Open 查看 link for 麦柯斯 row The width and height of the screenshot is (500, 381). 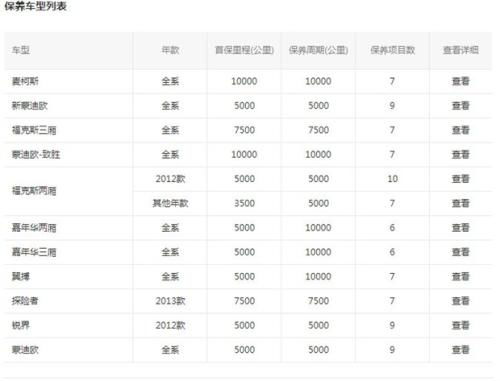click(460, 81)
